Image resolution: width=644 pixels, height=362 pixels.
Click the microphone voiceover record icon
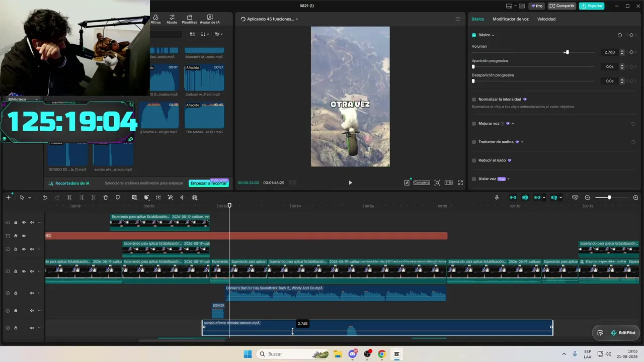(497, 198)
